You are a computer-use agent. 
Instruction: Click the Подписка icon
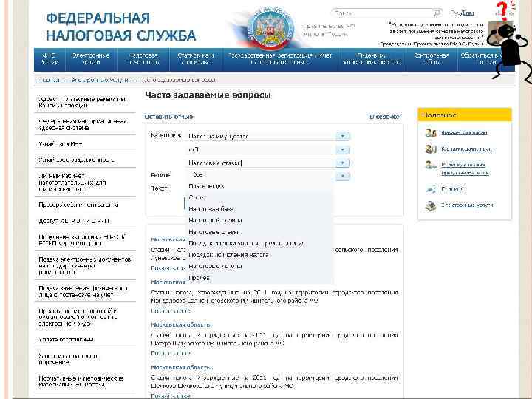[431, 189]
